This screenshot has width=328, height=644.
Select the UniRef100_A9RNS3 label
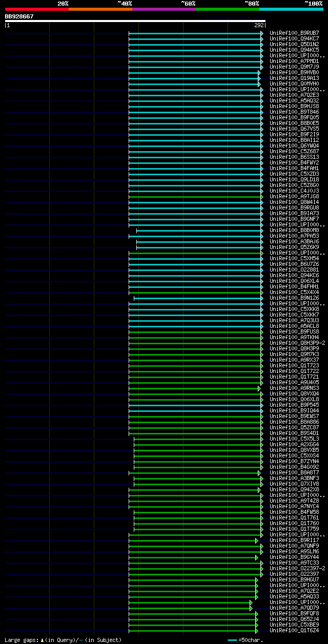click(294, 388)
